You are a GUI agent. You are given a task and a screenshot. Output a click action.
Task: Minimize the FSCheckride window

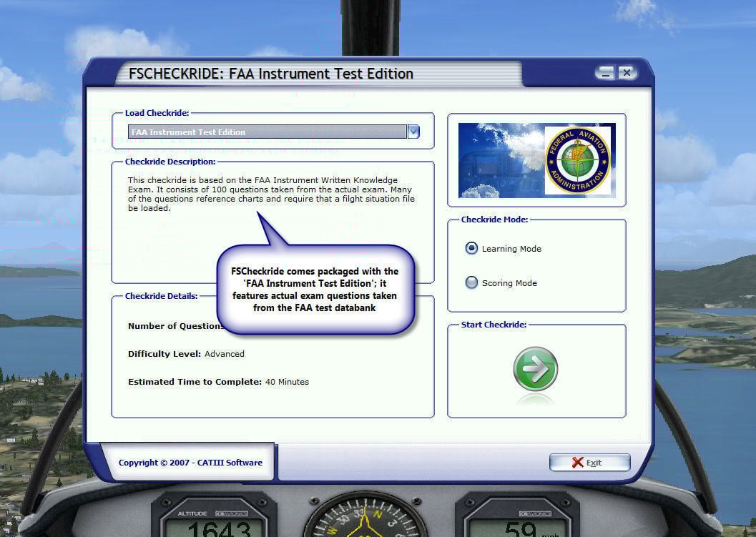point(606,73)
